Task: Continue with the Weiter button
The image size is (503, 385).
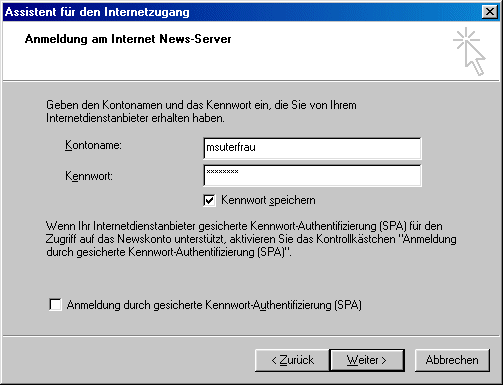Action: pos(367,360)
